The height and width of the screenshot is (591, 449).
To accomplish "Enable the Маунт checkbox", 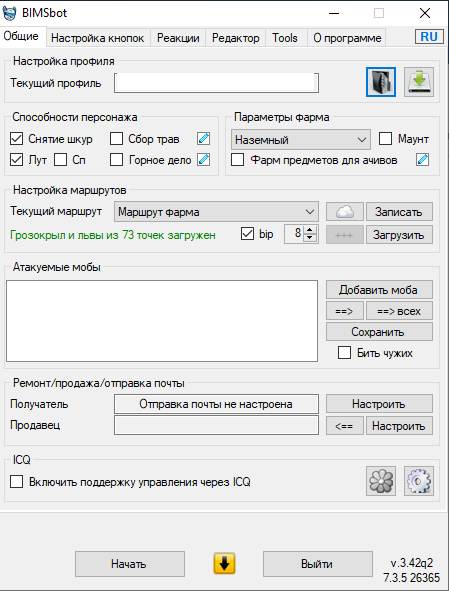I will tap(385, 139).
